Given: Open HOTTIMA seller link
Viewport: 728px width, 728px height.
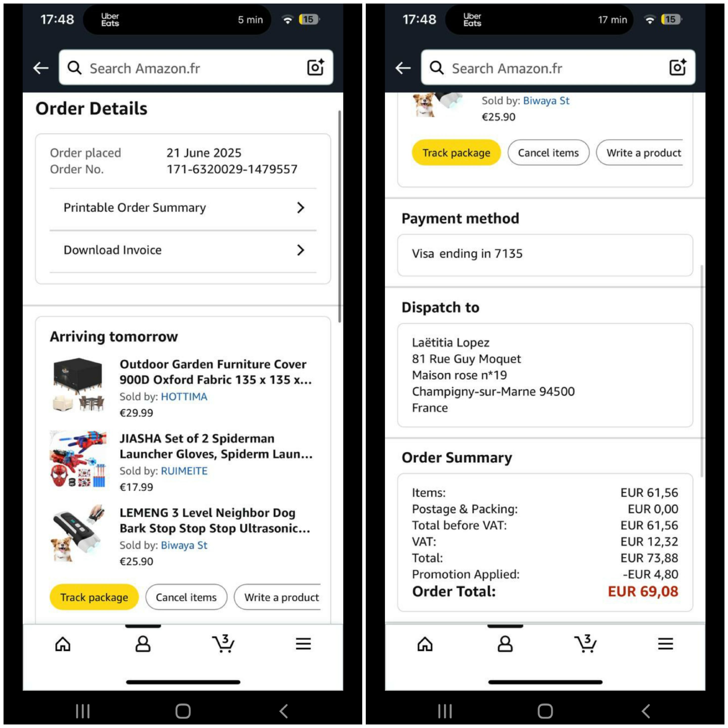Looking at the screenshot, I should (x=184, y=397).
